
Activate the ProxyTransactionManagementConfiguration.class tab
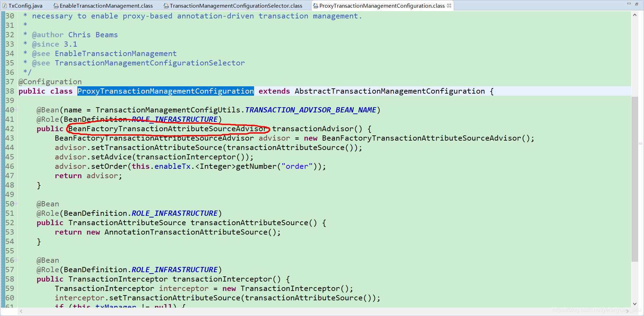coord(382,6)
